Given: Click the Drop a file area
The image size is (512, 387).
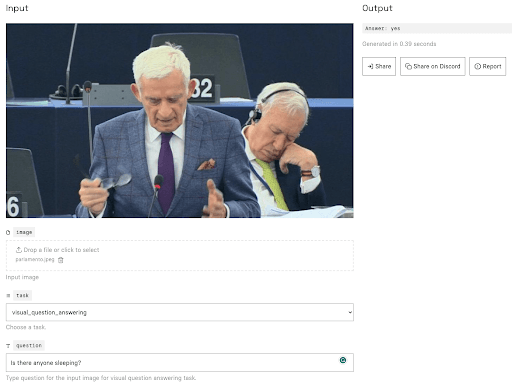Looking at the screenshot, I should [x=180, y=255].
